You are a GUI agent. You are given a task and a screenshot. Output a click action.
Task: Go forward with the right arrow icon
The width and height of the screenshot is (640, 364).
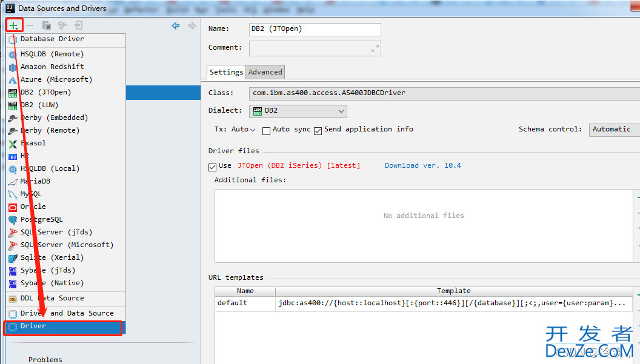[192, 25]
